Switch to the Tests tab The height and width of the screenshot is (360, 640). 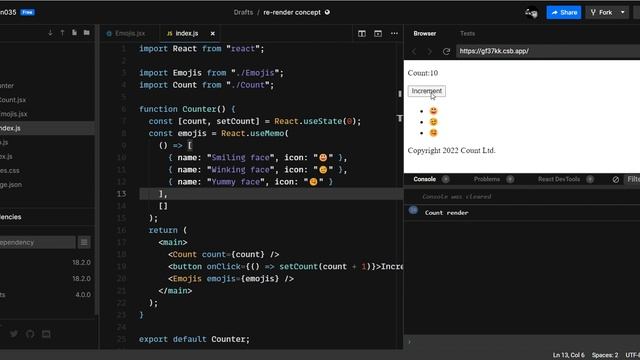click(467, 33)
